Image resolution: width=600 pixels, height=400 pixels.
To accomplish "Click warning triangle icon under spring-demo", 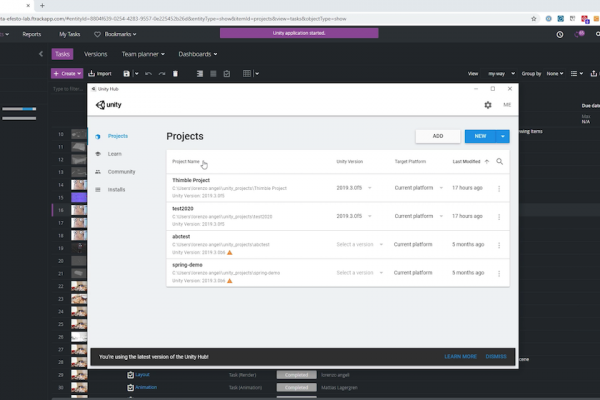I will point(230,281).
